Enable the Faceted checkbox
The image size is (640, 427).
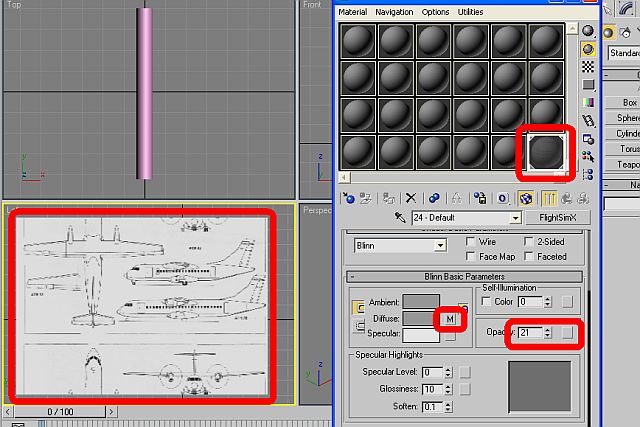click(x=529, y=256)
